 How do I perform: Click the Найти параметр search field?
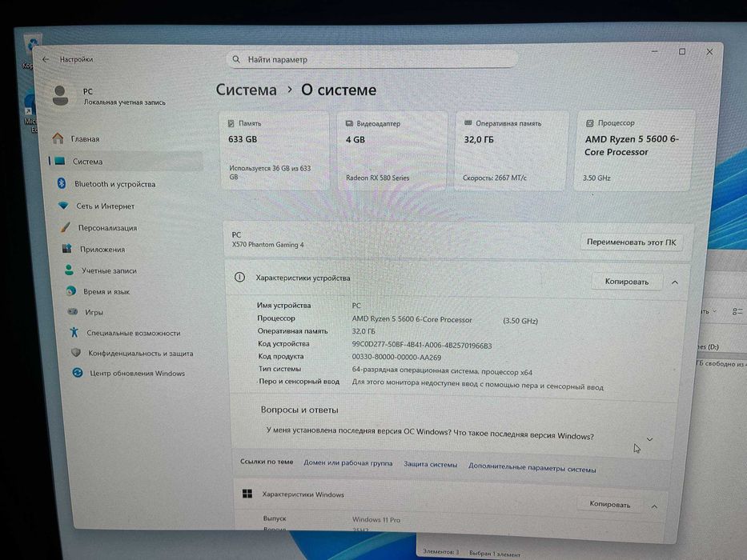click(x=372, y=59)
